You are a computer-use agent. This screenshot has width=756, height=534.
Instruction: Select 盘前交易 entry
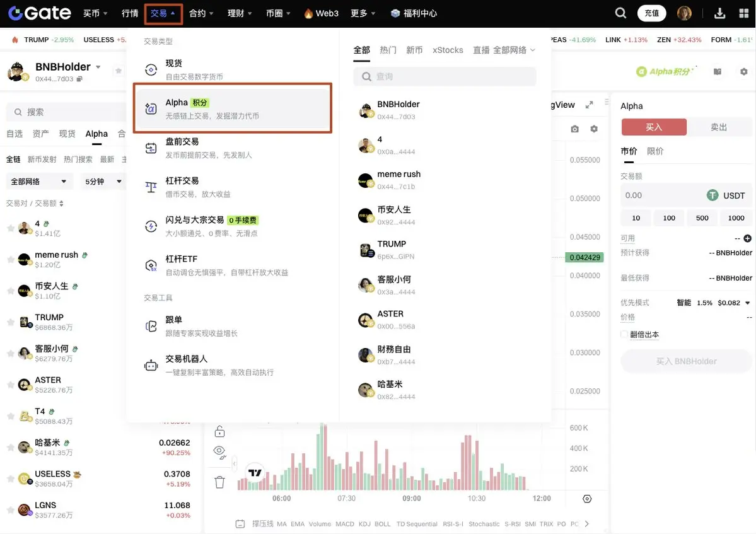tap(233, 148)
